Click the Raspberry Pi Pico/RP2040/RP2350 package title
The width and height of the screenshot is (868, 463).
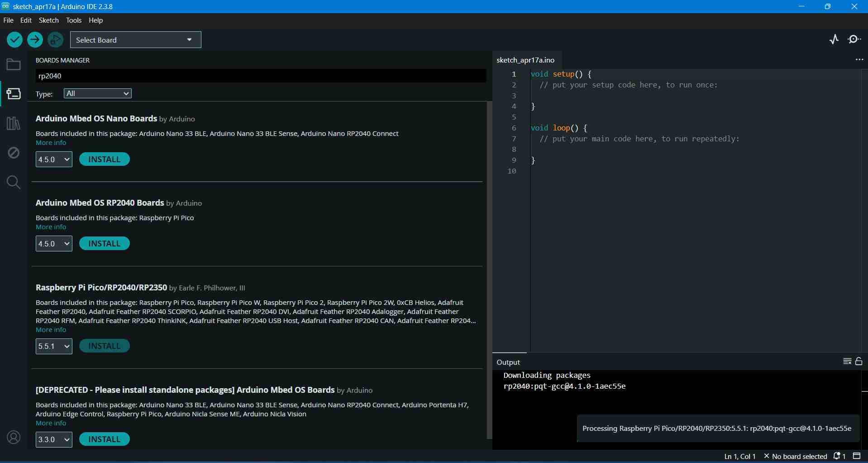coord(101,288)
